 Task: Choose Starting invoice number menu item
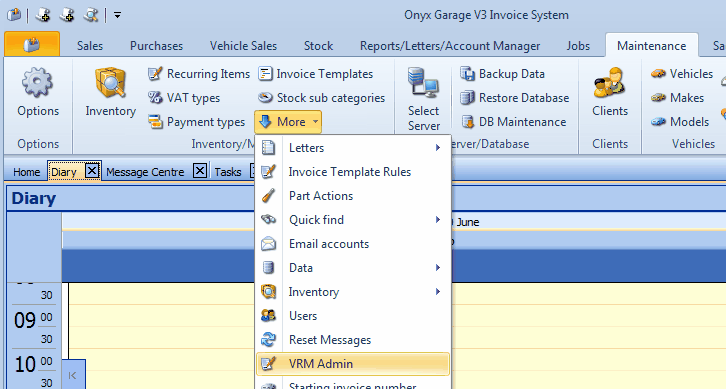[x=353, y=384]
